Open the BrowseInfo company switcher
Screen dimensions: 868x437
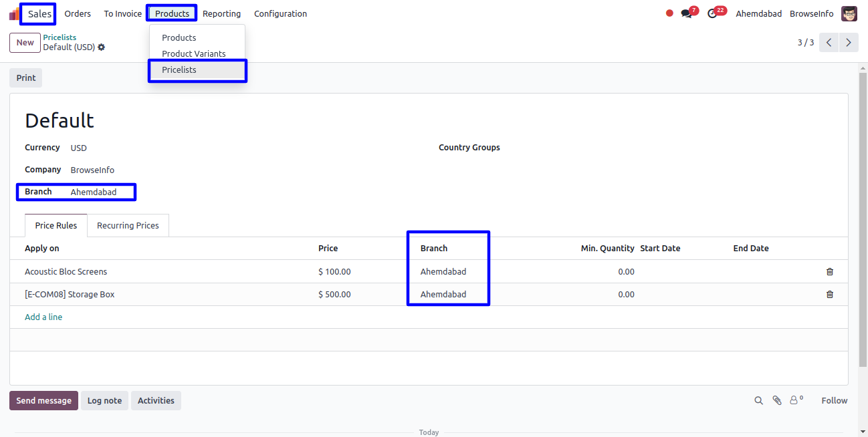pyautogui.click(x=811, y=14)
